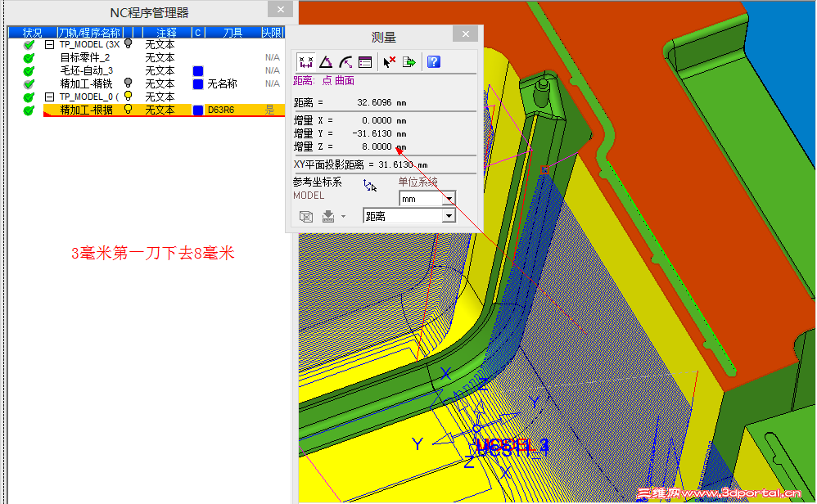
Task: Click 无文本 comment of 目标零件_2 row
Action: [160, 58]
